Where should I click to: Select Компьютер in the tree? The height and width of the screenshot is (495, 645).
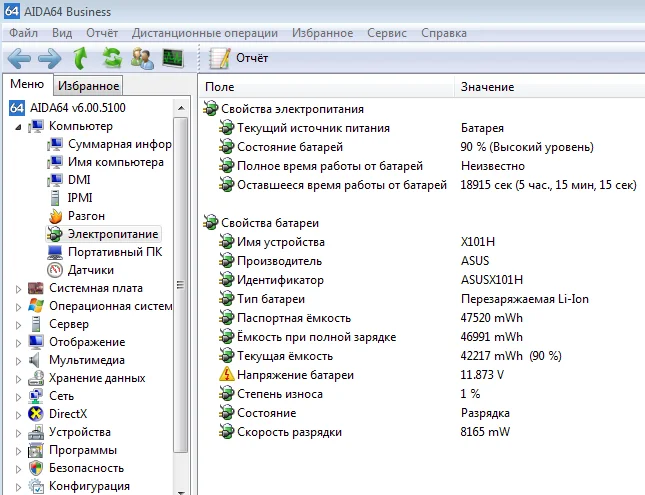tap(81, 126)
